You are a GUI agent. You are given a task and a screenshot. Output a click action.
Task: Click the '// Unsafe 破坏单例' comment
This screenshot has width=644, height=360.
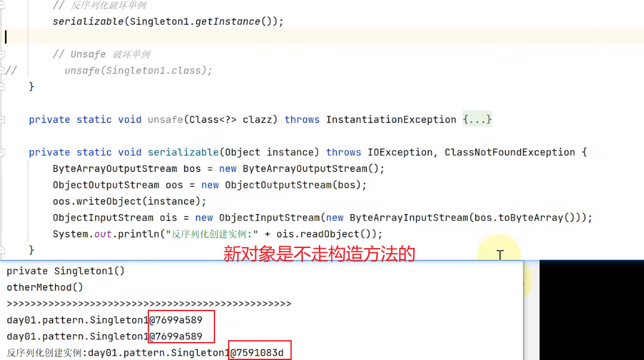click(101, 54)
